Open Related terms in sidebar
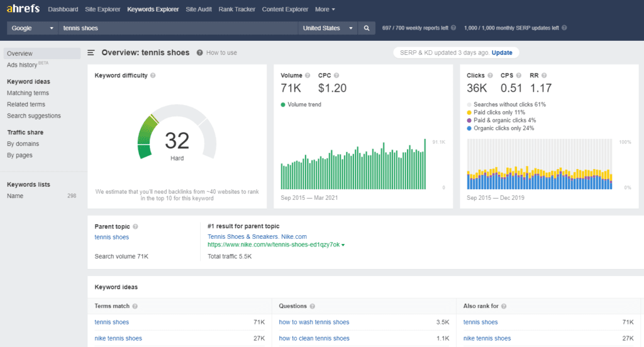This screenshot has width=644, height=347. tap(26, 104)
